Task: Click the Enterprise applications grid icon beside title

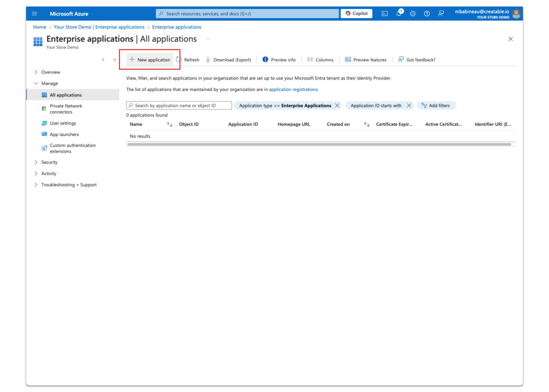Action: click(x=38, y=41)
